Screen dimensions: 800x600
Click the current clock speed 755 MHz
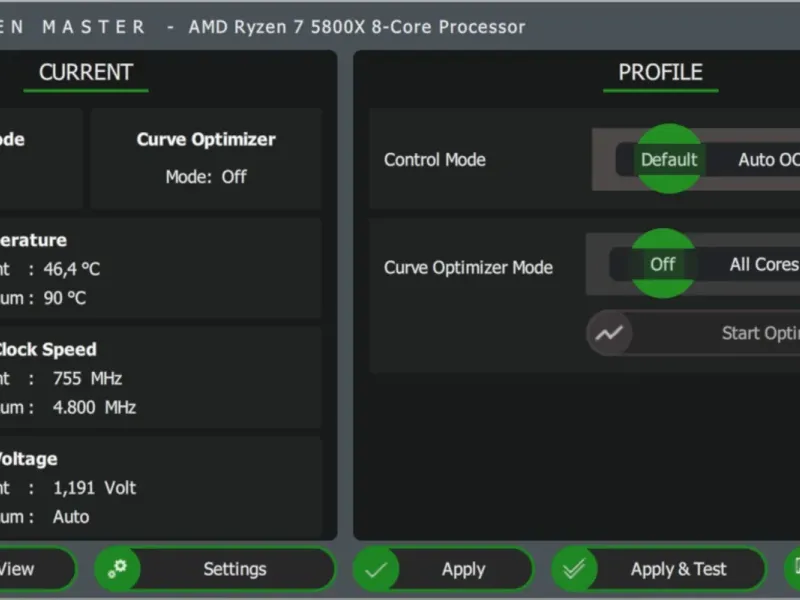(x=87, y=379)
